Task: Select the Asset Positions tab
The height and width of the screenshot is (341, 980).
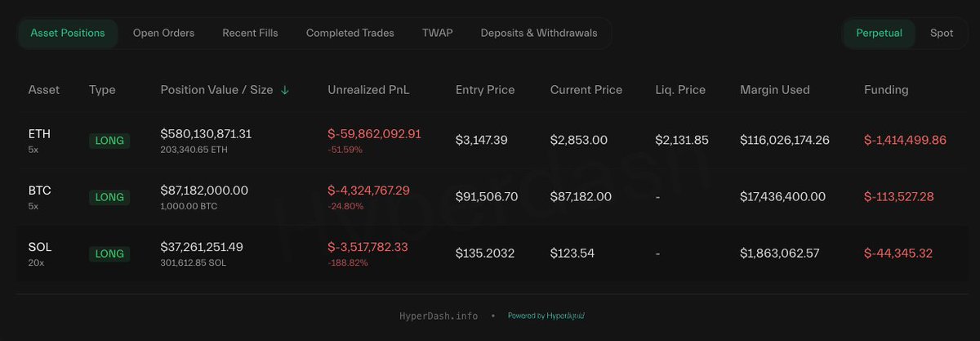Action: (68, 34)
